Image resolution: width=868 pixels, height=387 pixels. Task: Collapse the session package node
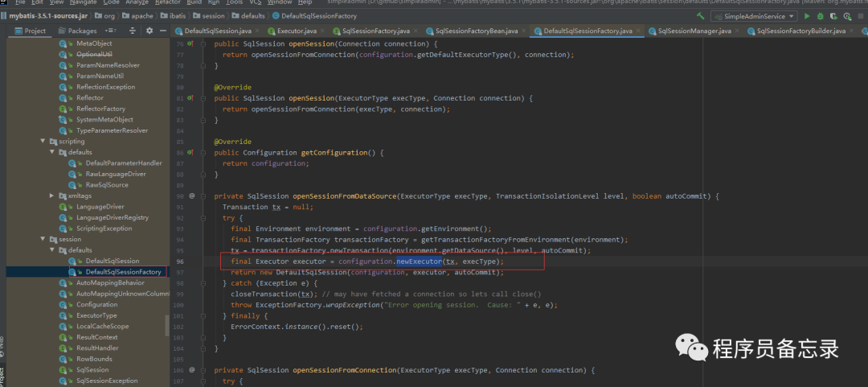click(x=43, y=239)
